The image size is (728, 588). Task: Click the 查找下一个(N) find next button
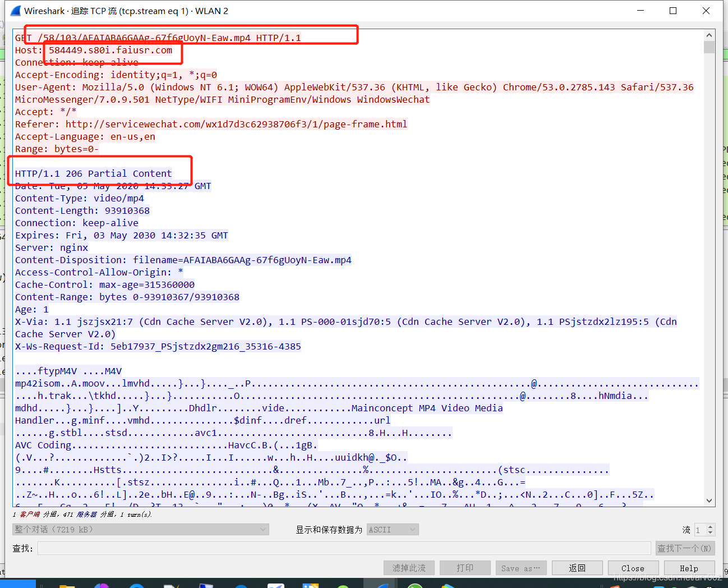685,548
